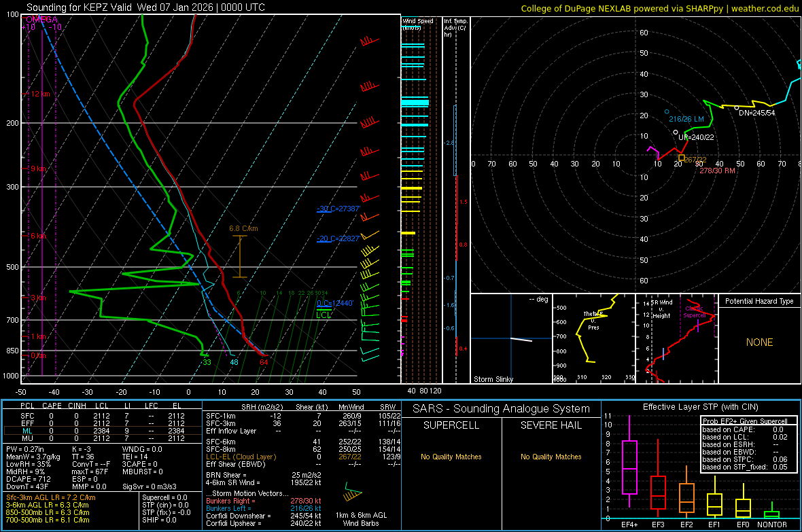The height and width of the screenshot is (532, 802).
Task: Click the "Potential Hazard Type" header
Action: [x=759, y=301]
